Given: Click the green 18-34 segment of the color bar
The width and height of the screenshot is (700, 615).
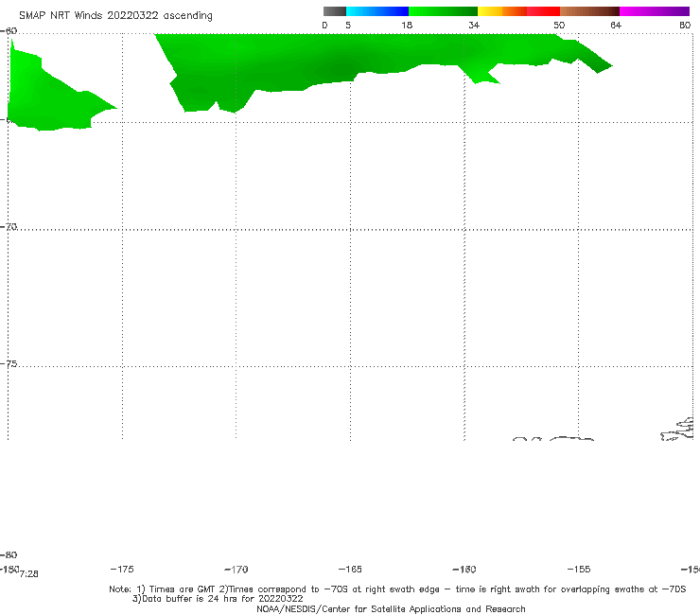Looking at the screenshot, I should [443, 11].
